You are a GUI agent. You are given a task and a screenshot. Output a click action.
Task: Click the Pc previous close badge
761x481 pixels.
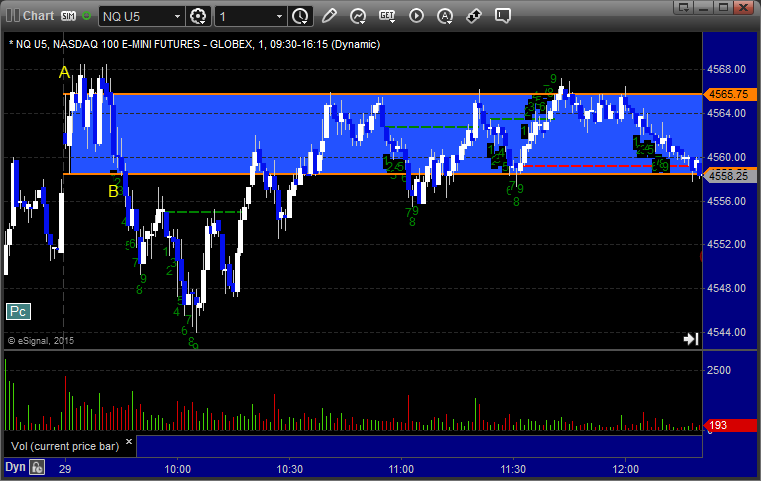(x=18, y=311)
